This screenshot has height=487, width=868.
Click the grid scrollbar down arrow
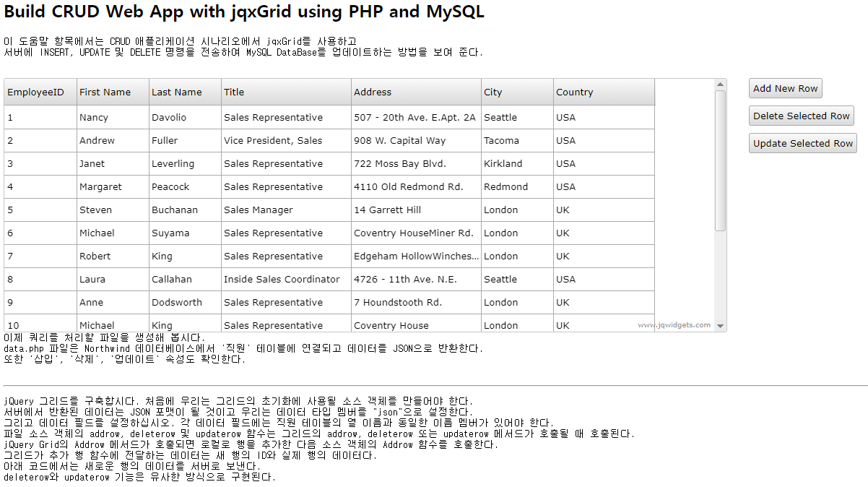coord(720,326)
